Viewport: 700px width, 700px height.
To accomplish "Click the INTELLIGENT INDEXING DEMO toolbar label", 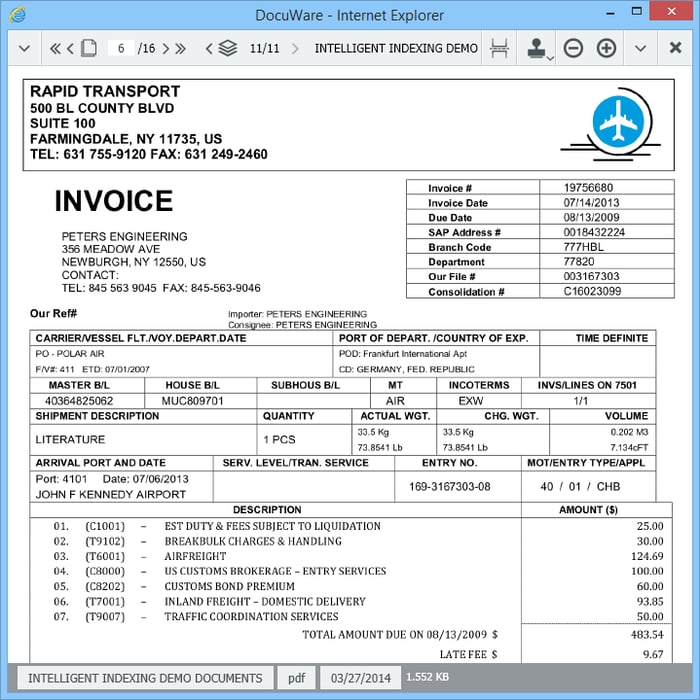I will pos(396,48).
